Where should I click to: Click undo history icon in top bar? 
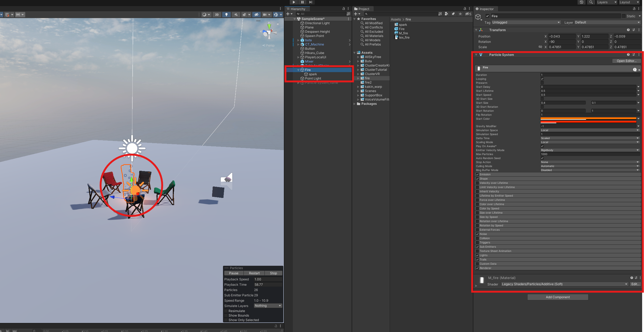pyautogui.click(x=581, y=2)
